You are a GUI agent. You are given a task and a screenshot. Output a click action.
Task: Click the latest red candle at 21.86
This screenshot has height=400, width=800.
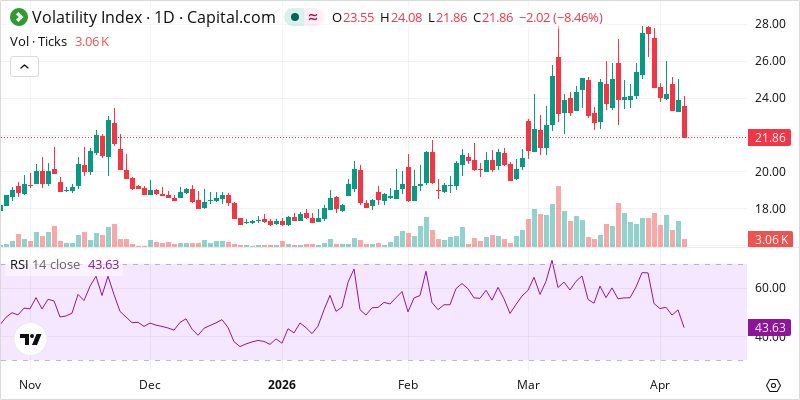[685, 121]
